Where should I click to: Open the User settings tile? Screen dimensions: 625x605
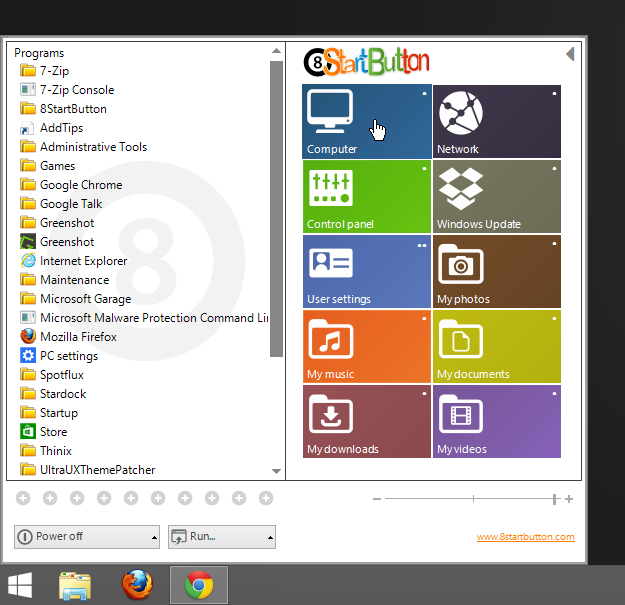(367, 271)
